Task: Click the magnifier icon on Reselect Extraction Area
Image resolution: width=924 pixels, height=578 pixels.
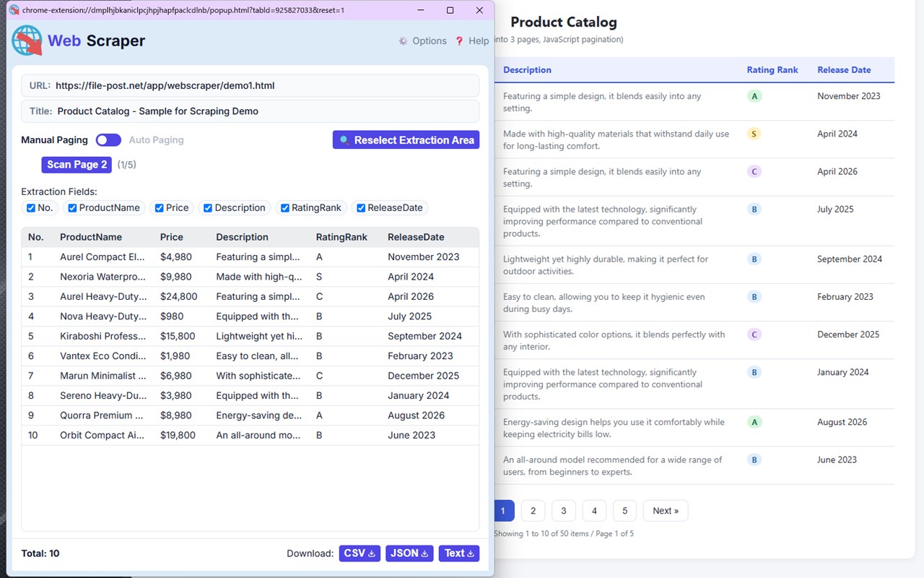Action: (x=344, y=140)
